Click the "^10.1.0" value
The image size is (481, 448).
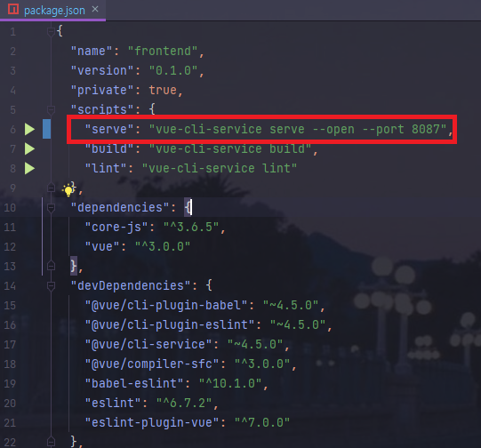point(230,384)
